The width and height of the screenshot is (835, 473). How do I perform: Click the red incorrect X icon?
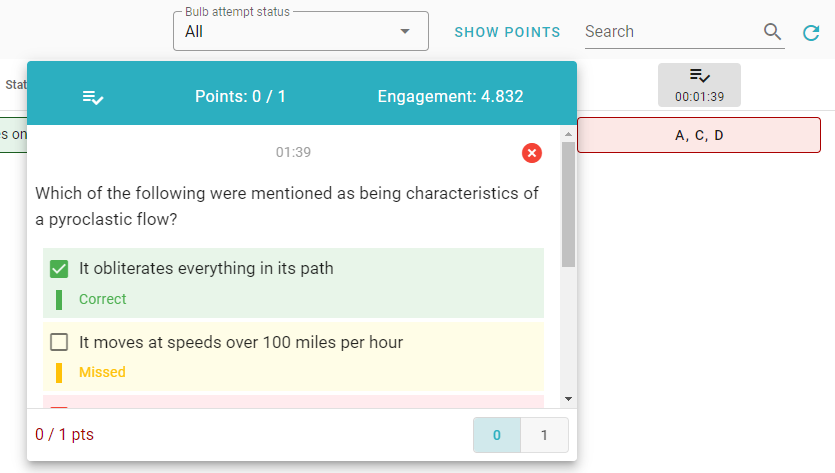(x=531, y=153)
